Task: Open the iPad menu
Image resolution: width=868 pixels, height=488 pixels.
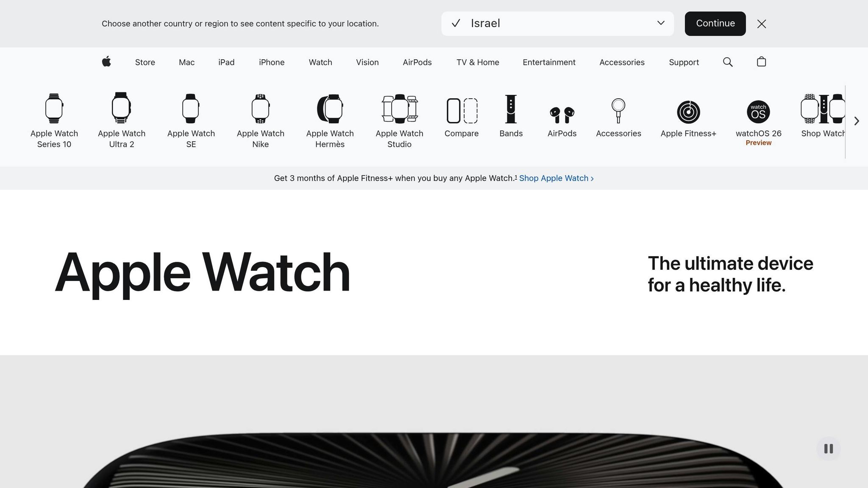Action: [x=226, y=62]
